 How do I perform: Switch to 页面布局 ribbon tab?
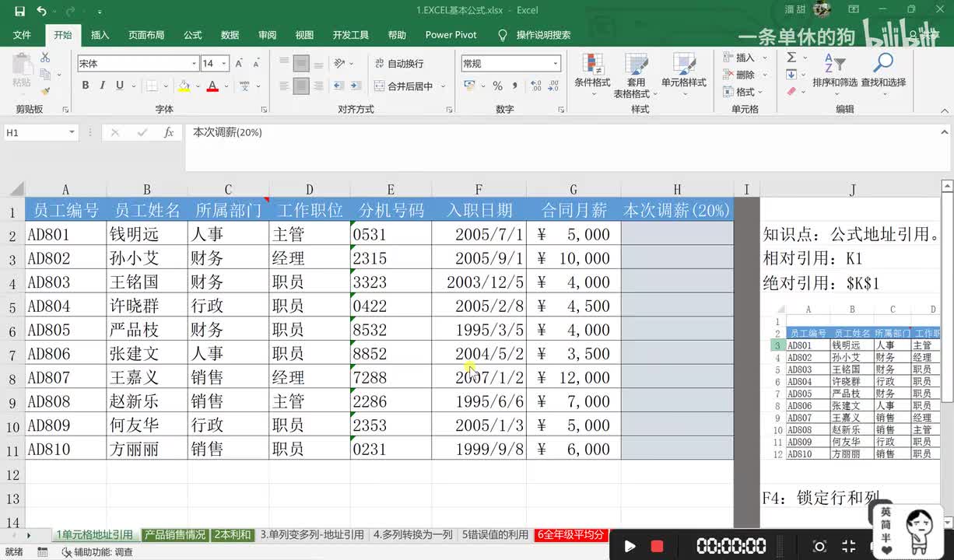[x=146, y=35]
